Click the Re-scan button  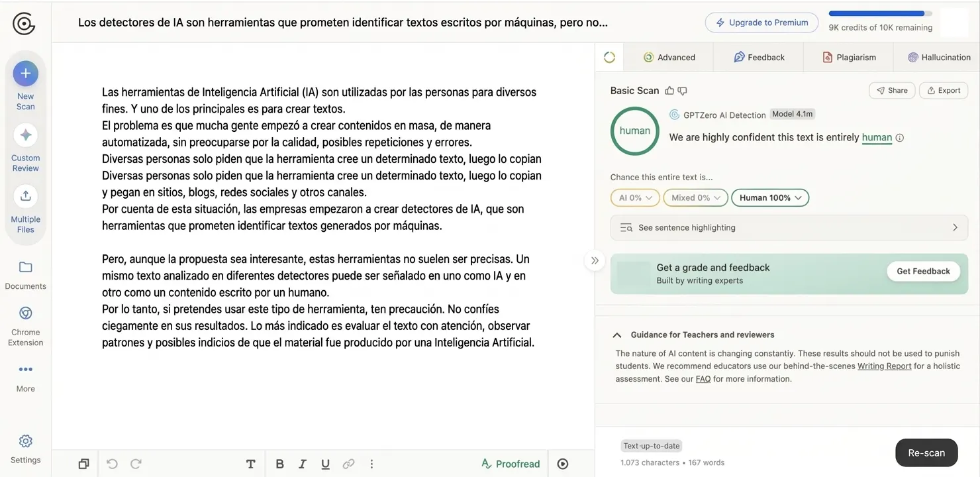pyautogui.click(x=926, y=452)
